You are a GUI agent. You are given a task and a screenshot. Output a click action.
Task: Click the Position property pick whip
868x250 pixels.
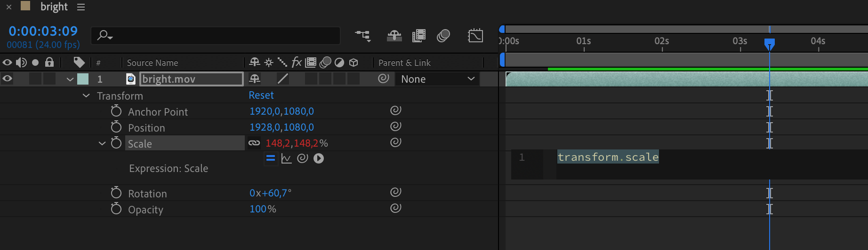[395, 126]
